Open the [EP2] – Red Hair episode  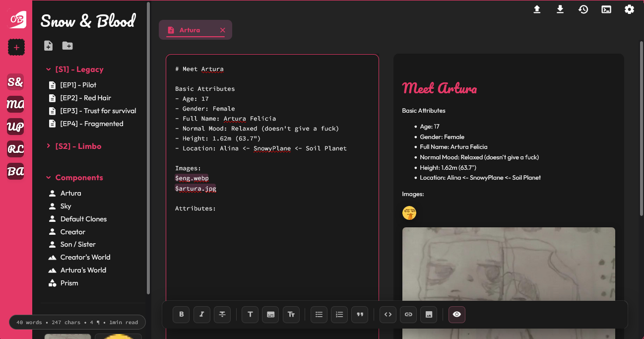[x=86, y=98]
